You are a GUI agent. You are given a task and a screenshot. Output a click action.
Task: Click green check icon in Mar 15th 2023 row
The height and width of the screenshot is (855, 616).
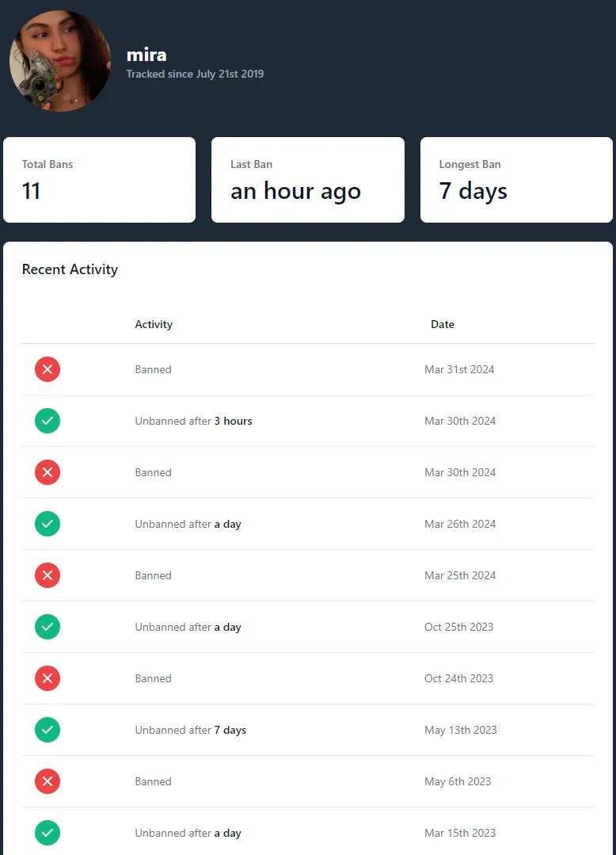48,833
